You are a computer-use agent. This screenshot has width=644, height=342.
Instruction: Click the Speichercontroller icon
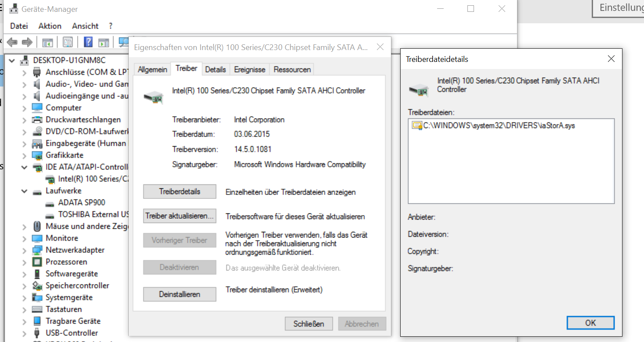tap(37, 285)
